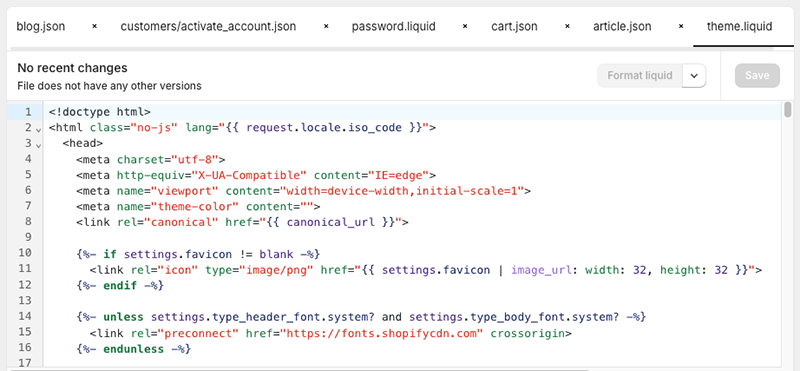
Task: Click the <!doctype html> code line
Action: click(x=100, y=112)
